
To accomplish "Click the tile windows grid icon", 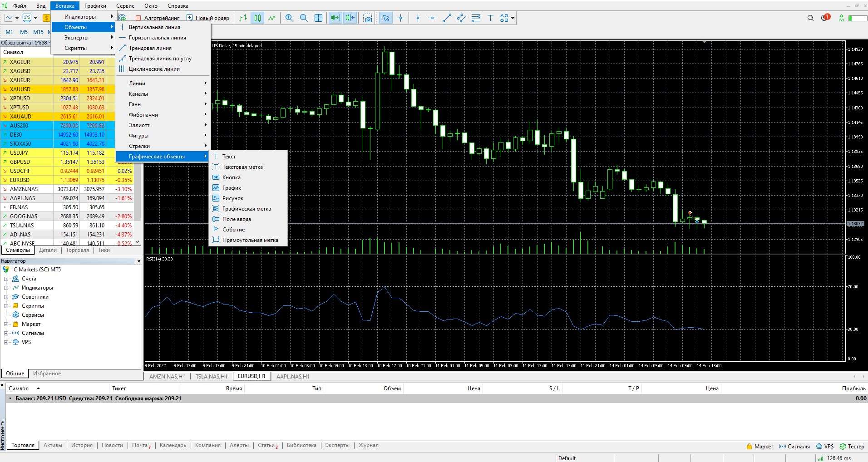I will [319, 18].
